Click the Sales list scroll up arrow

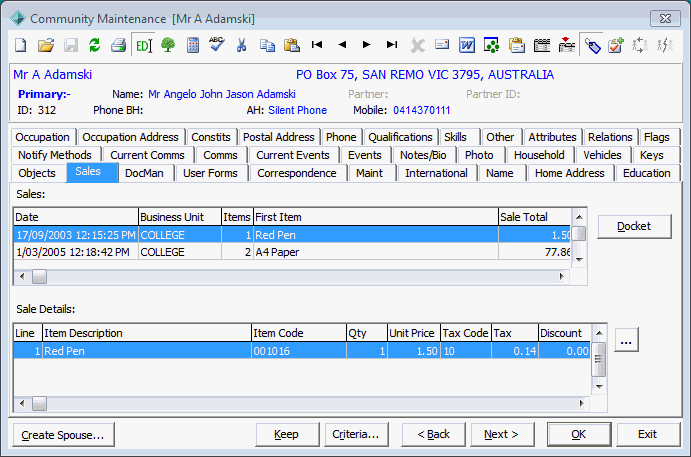pos(580,217)
